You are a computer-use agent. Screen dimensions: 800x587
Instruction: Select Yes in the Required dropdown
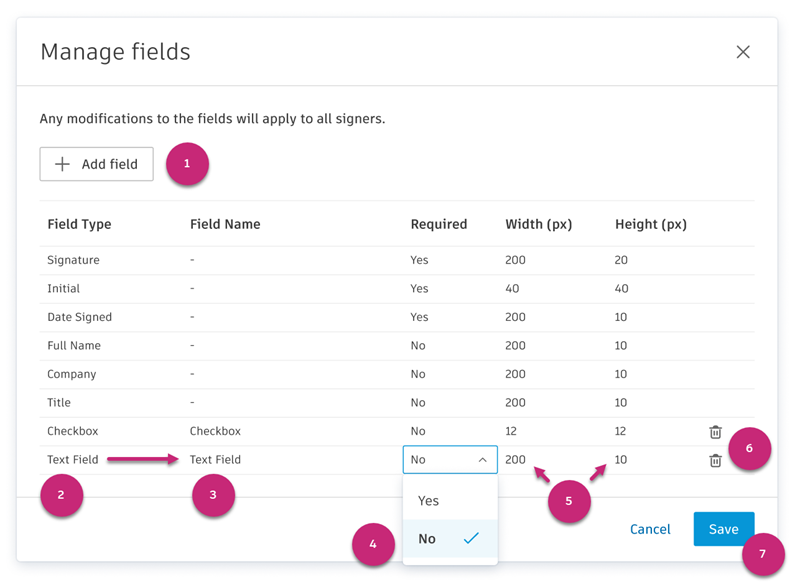429,500
